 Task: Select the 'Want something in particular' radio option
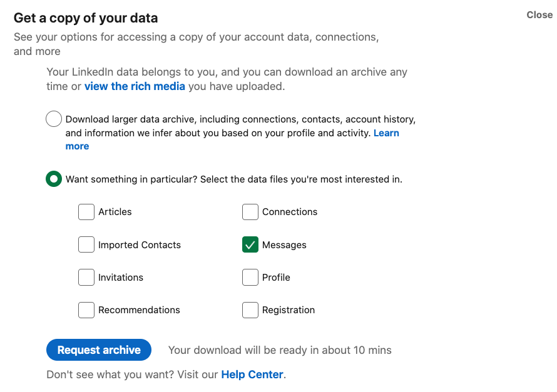[54, 179]
